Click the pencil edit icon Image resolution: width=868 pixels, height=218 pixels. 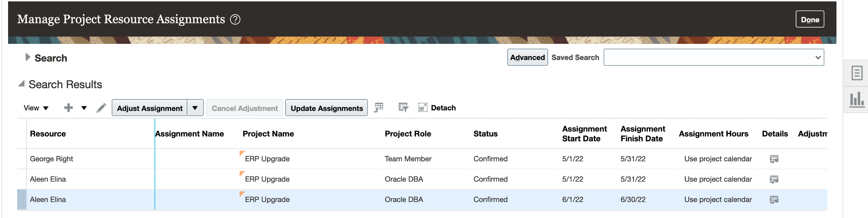point(101,108)
